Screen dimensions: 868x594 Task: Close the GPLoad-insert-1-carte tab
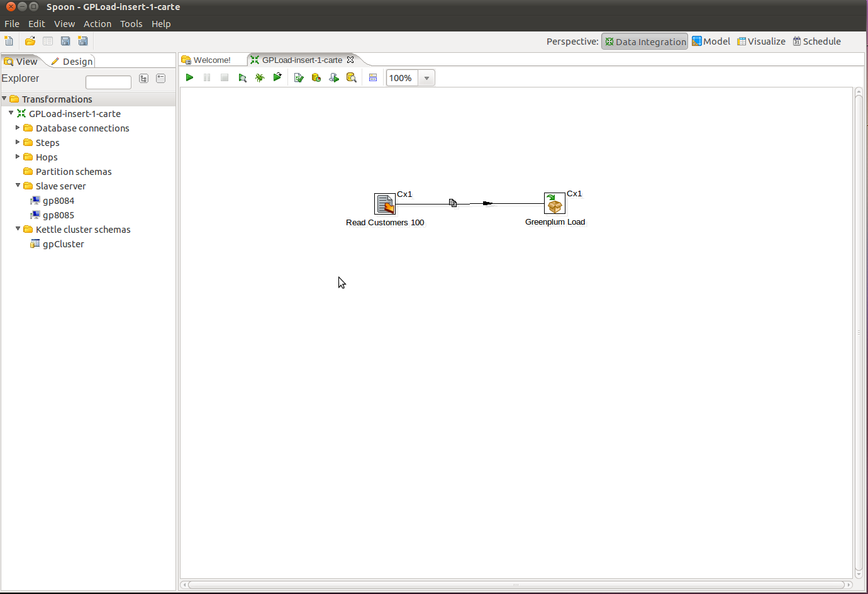(350, 60)
